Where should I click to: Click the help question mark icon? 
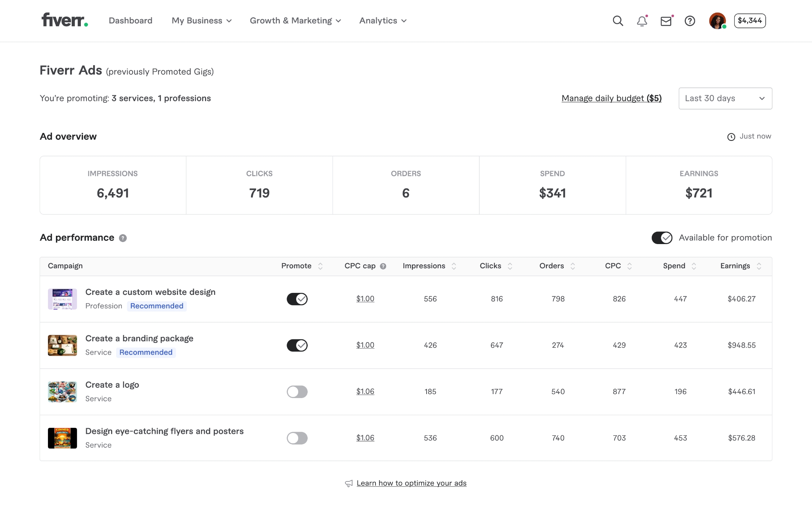(690, 21)
